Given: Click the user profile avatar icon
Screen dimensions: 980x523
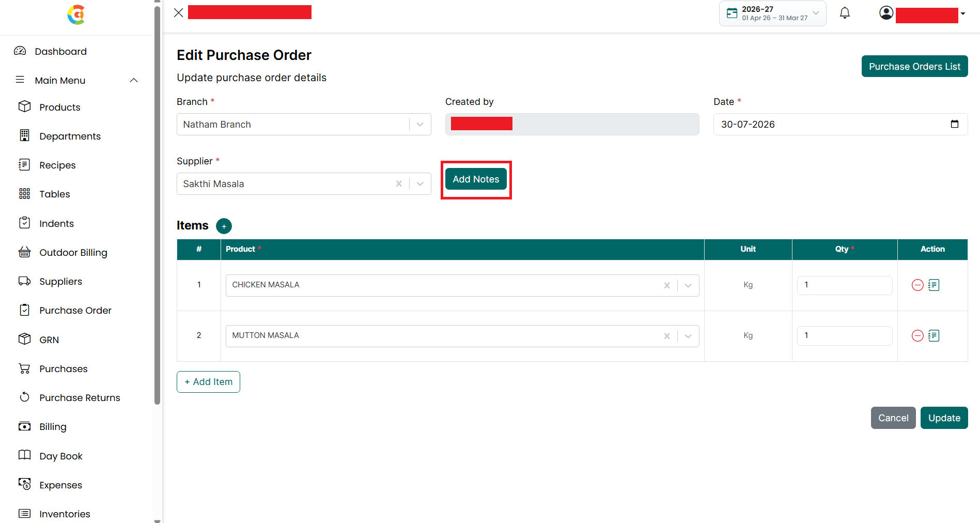Looking at the screenshot, I should point(886,13).
